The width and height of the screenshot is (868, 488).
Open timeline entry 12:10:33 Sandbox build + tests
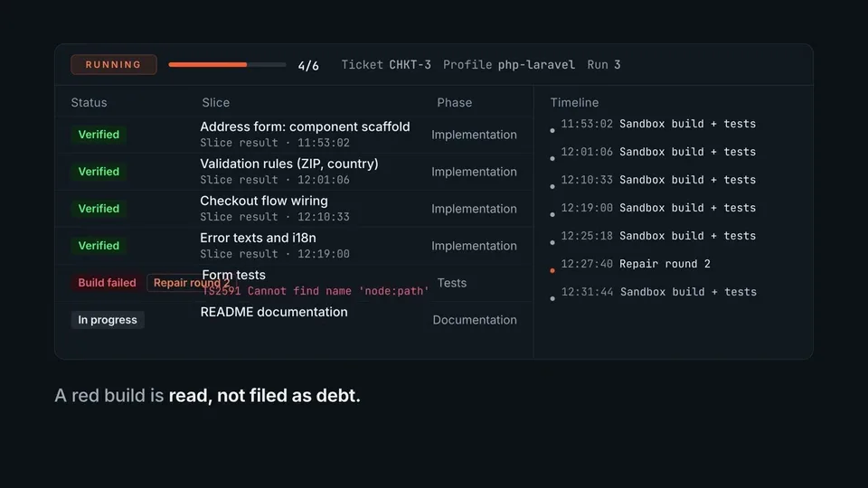(658, 180)
